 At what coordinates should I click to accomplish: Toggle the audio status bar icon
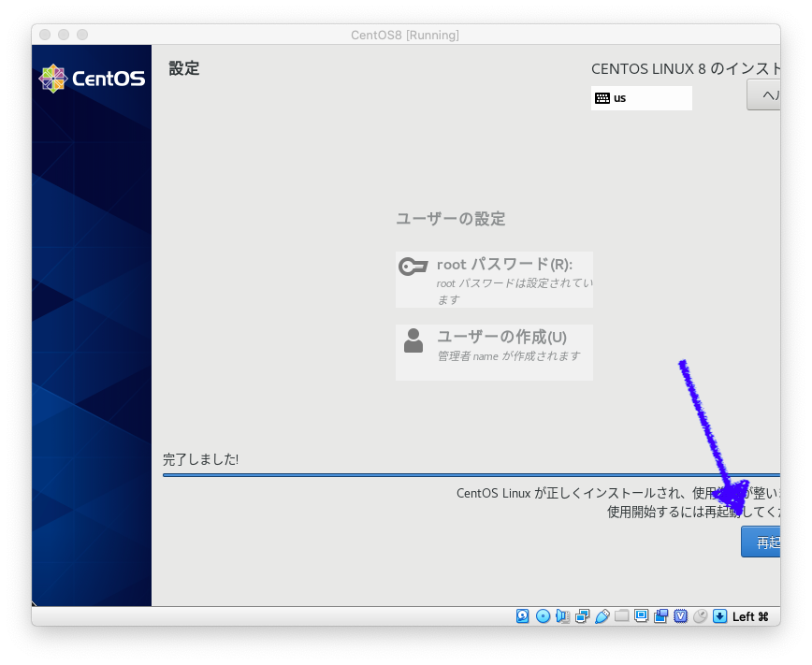[x=561, y=615]
